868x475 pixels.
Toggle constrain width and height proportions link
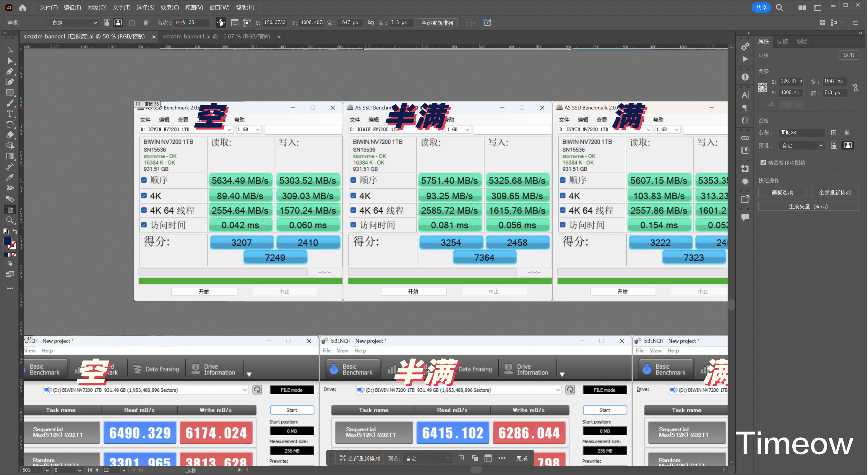pos(855,88)
